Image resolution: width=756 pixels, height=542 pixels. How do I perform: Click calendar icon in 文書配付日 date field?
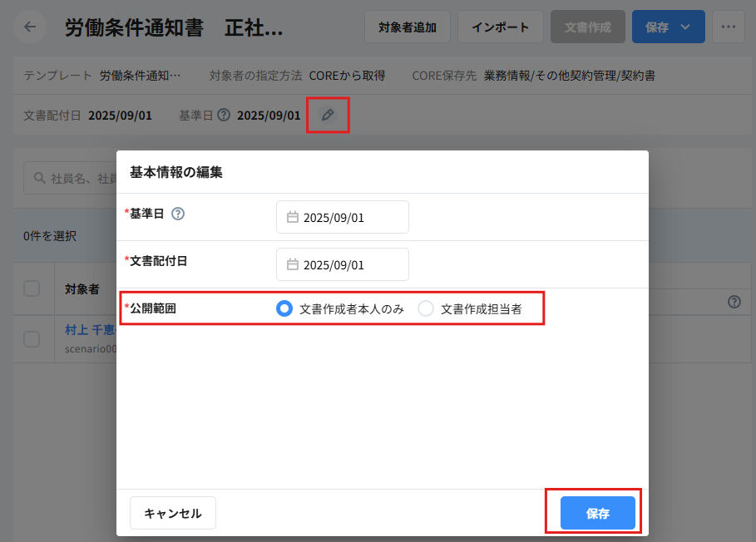293,264
